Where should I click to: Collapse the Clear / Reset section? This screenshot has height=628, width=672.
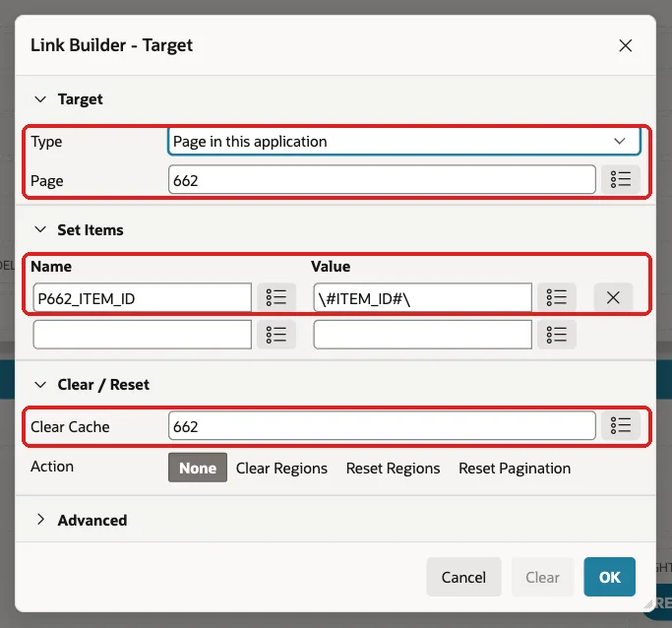pyautogui.click(x=40, y=385)
